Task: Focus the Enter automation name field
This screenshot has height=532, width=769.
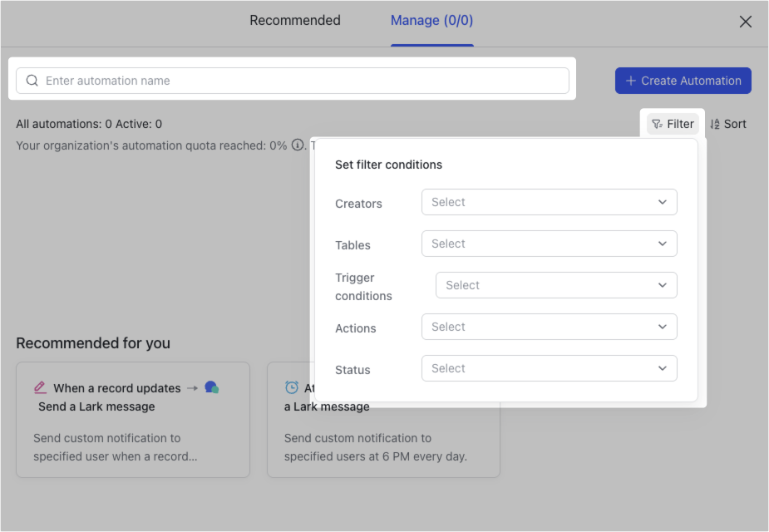Action: pyautogui.click(x=293, y=81)
